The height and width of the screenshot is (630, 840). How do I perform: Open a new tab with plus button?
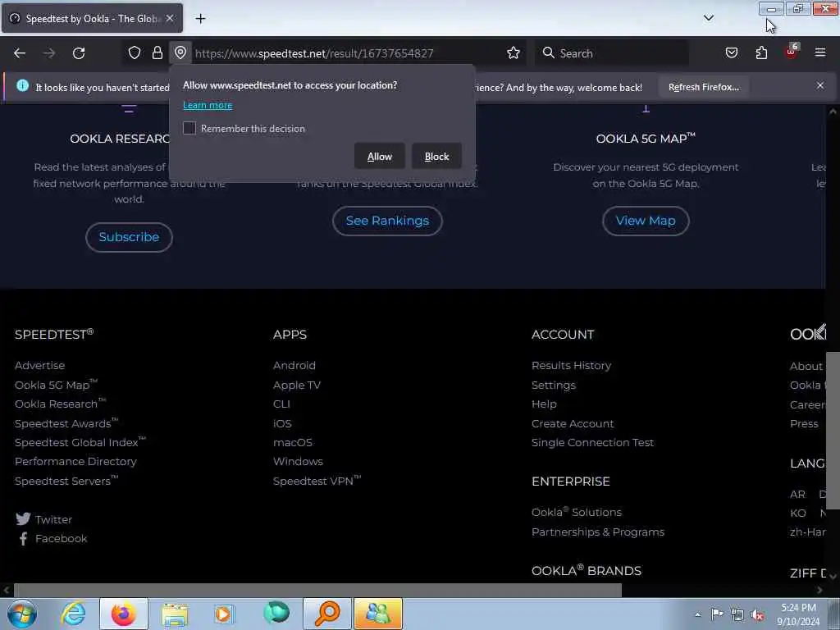click(x=200, y=19)
